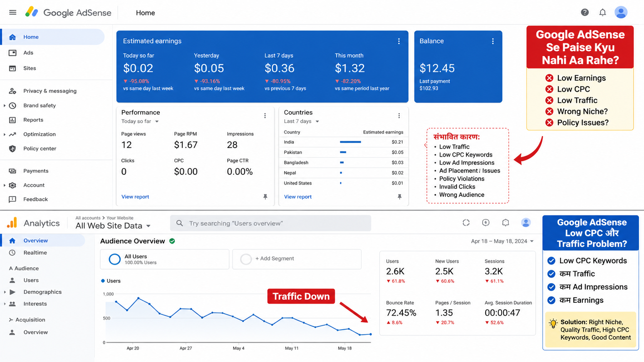
Task: Click the Pakistan earnings bar
Action: [x=343, y=152]
